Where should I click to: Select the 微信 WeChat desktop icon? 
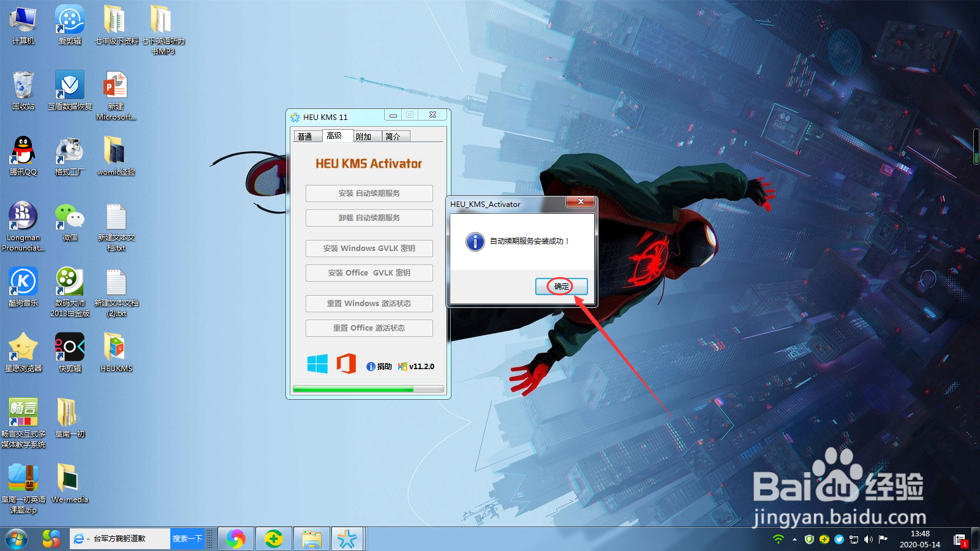[70, 222]
